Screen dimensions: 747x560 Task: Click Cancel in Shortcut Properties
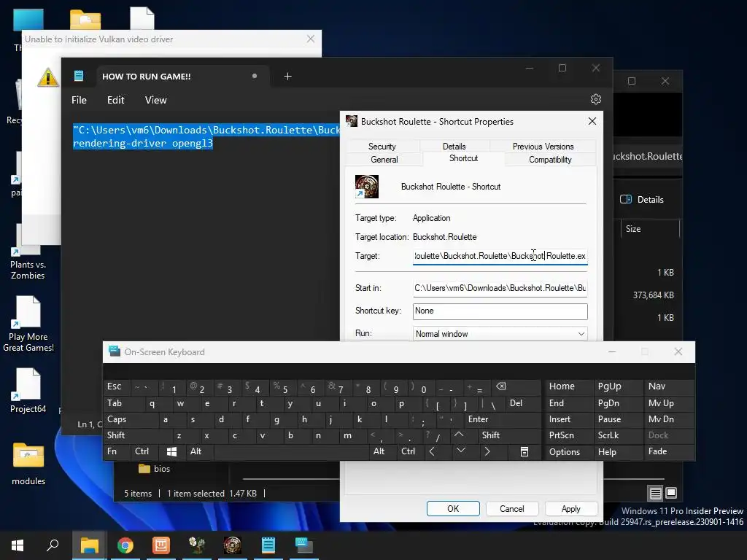pyautogui.click(x=511, y=508)
